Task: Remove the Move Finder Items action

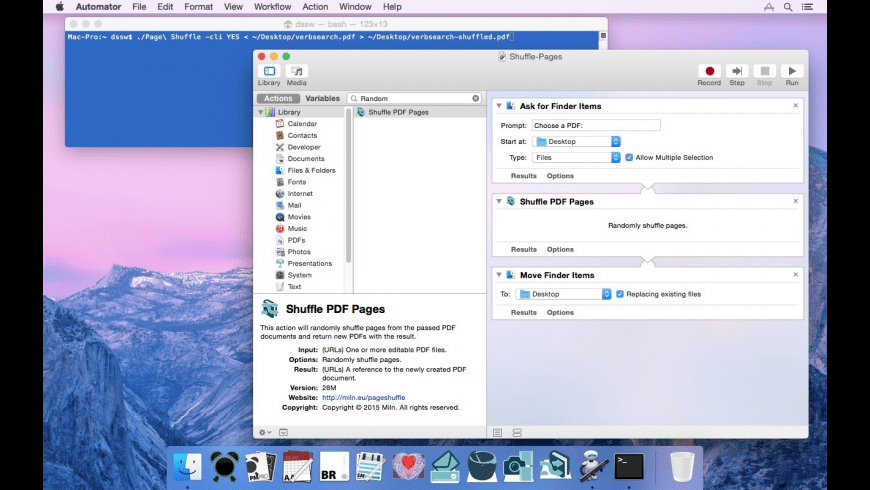Action: click(x=796, y=274)
